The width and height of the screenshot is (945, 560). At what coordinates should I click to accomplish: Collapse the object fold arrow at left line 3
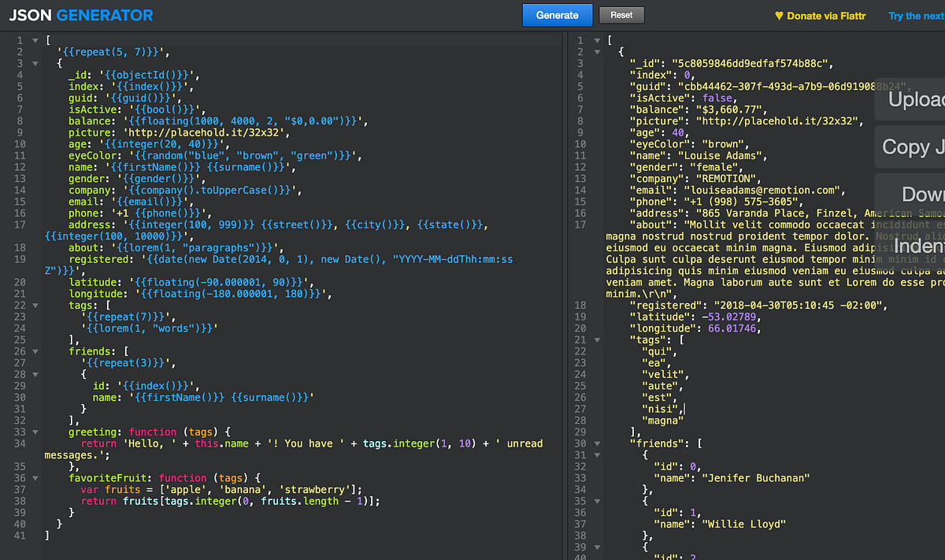tap(35, 63)
